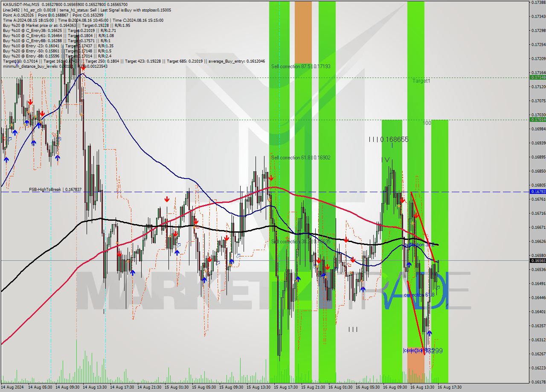Select the 'Buy %20 @ Market price' line

[67, 25]
